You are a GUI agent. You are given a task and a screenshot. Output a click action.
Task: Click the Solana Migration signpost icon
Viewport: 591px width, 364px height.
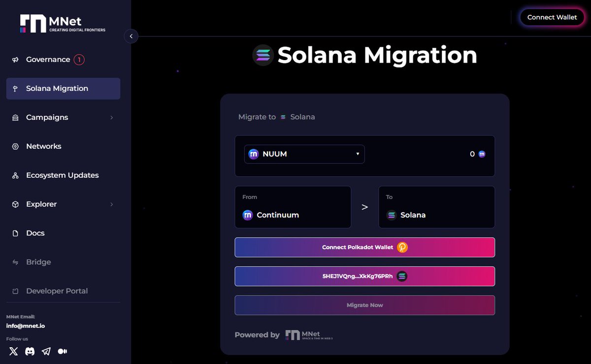point(15,89)
